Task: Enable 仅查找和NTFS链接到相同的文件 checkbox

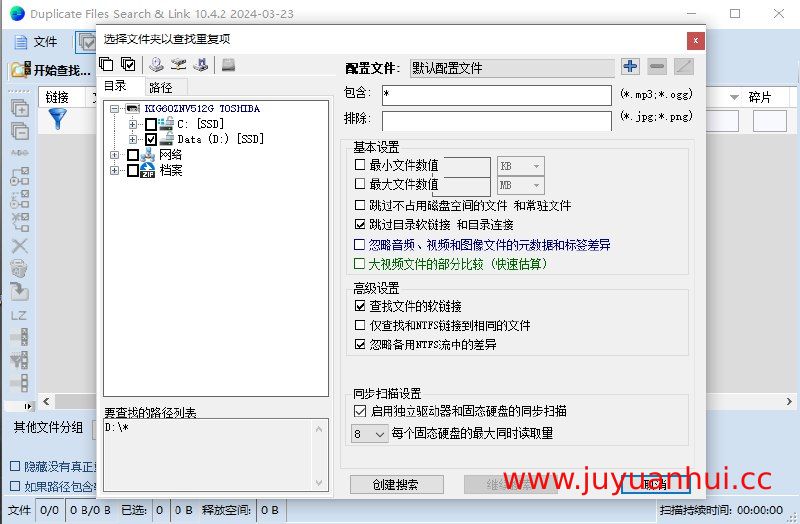Action: click(x=360, y=325)
